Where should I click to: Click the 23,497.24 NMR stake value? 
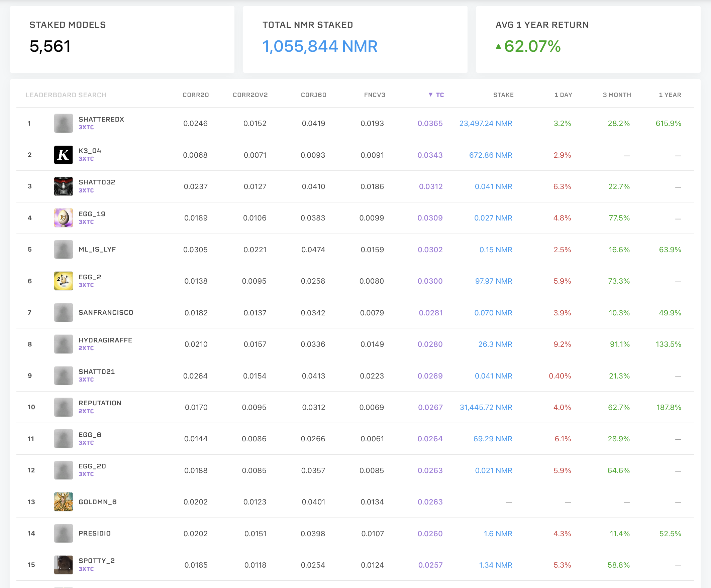(x=486, y=124)
